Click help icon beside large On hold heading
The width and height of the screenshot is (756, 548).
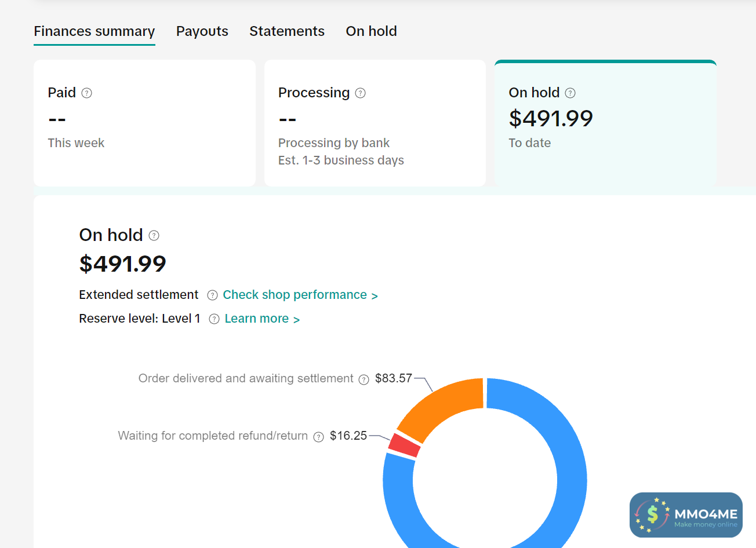click(154, 236)
